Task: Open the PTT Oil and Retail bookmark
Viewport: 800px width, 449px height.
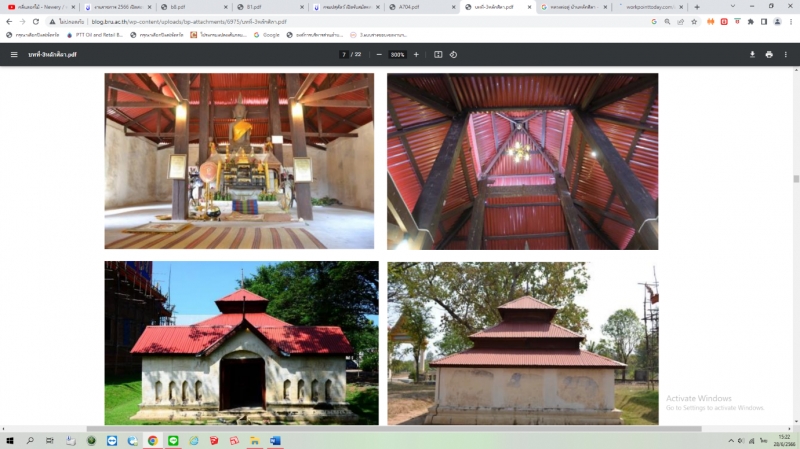Action: (x=95, y=35)
